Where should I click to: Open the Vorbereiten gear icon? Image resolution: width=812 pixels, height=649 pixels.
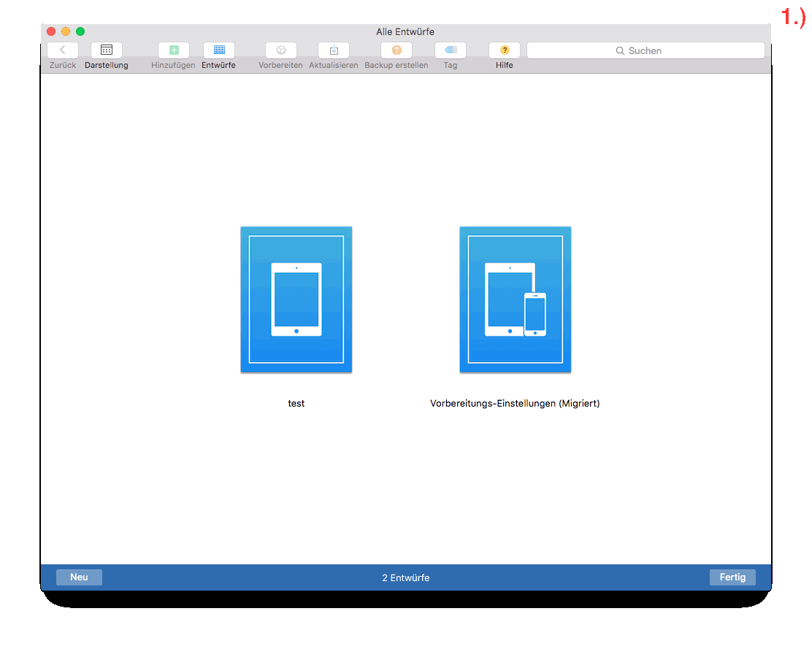(x=280, y=50)
